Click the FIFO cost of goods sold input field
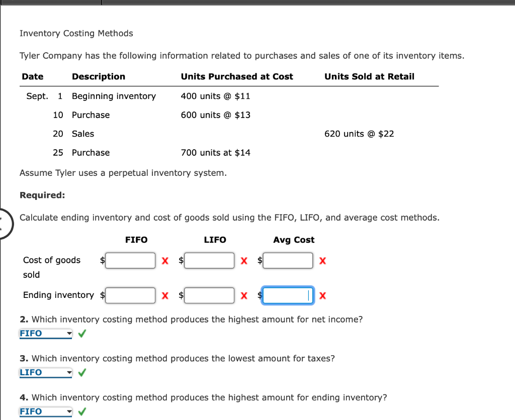The width and height of the screenshot is (515, 420). (130, 260)
